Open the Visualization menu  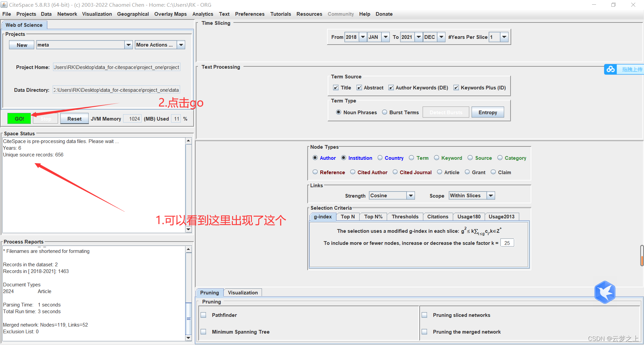(97, 14)
